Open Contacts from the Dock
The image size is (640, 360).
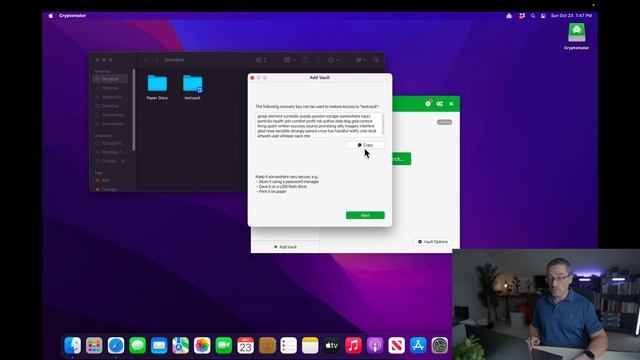pyautogui.click(x=267, y=346)
